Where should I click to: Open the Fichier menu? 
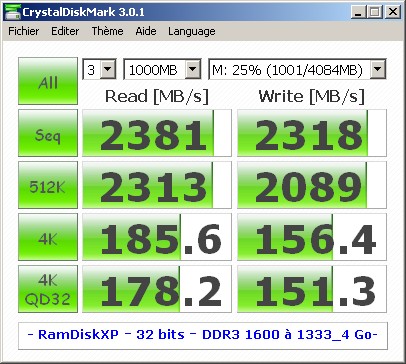pos(24,31)
